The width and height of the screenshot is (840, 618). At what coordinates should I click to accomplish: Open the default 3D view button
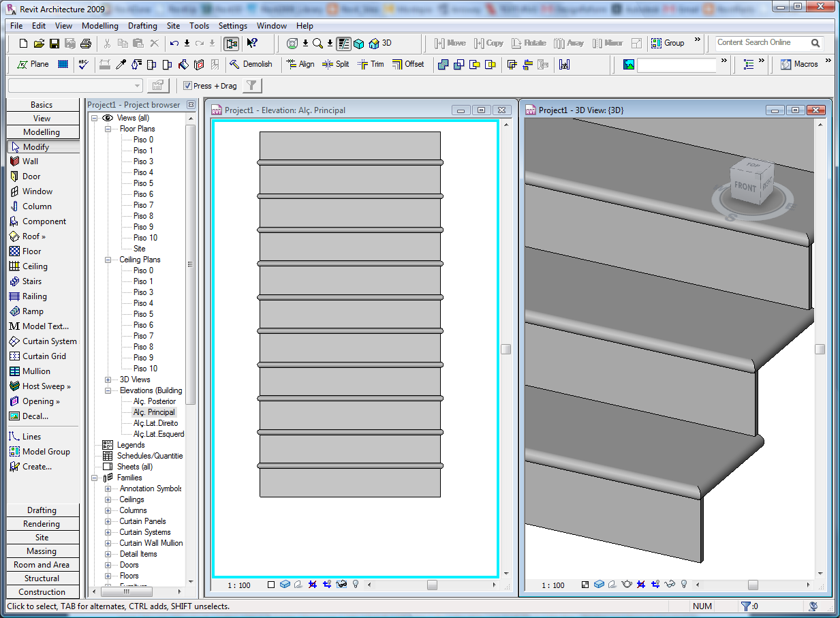coord(380,43)
